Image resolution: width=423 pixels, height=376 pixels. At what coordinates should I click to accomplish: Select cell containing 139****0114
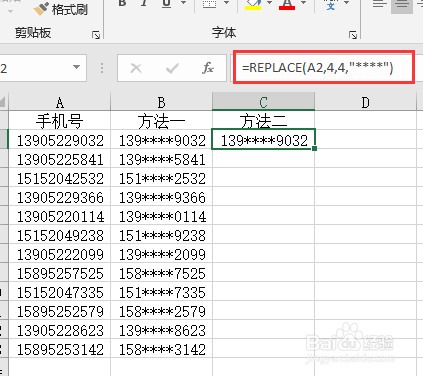(x=161, y=216)
